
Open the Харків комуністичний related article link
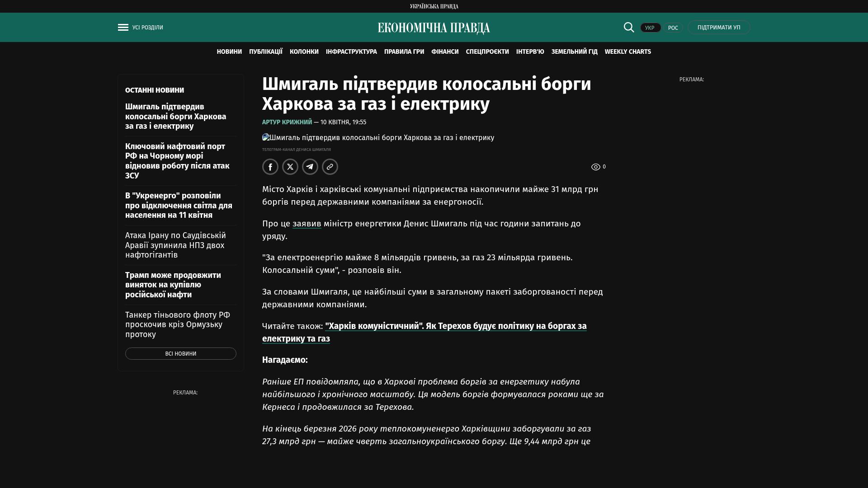point(455,326)
